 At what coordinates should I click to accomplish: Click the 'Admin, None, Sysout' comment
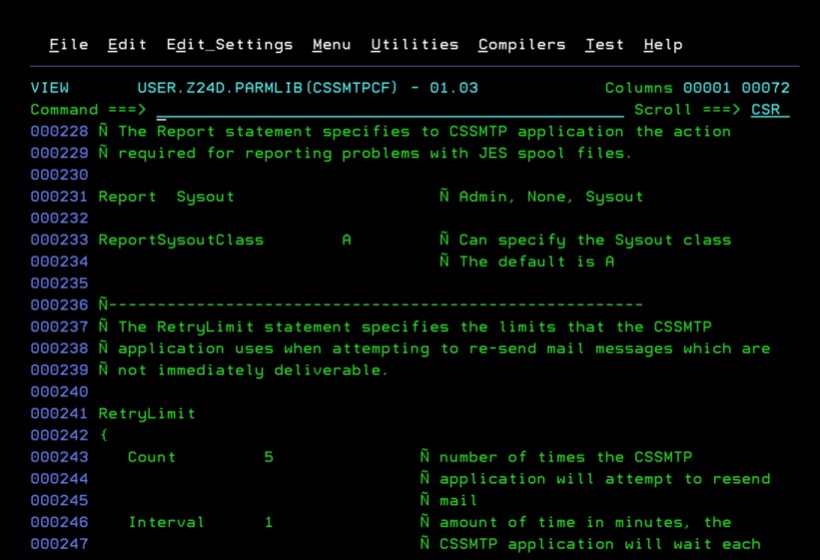tap(541, 197)
